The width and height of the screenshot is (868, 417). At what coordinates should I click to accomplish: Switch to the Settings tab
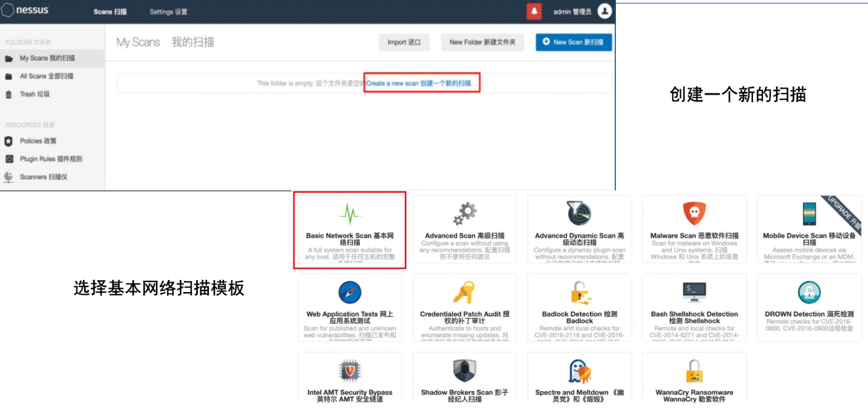pyautogui.click(x=168, y=12)
